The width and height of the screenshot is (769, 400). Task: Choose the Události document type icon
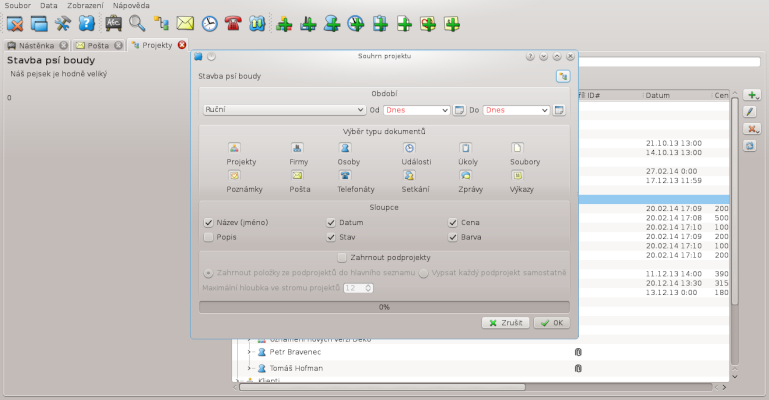click(x=409, y=148)
